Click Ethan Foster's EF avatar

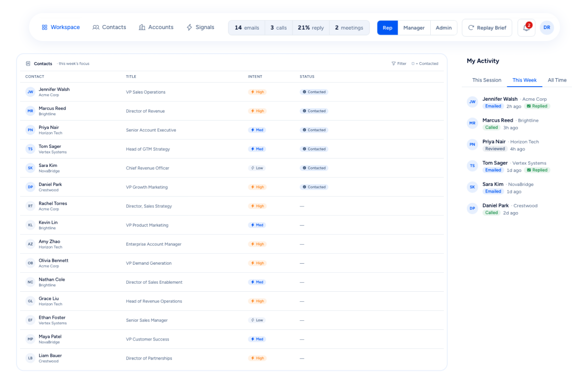coord(31,320)
